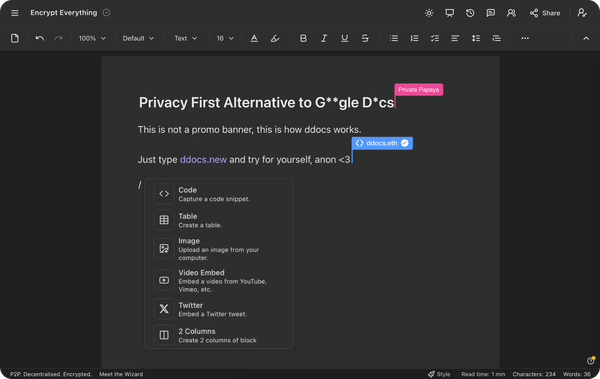Click the Private Papaya cursor label
Viewport: 600px width, 379px height.
point(419,90)
